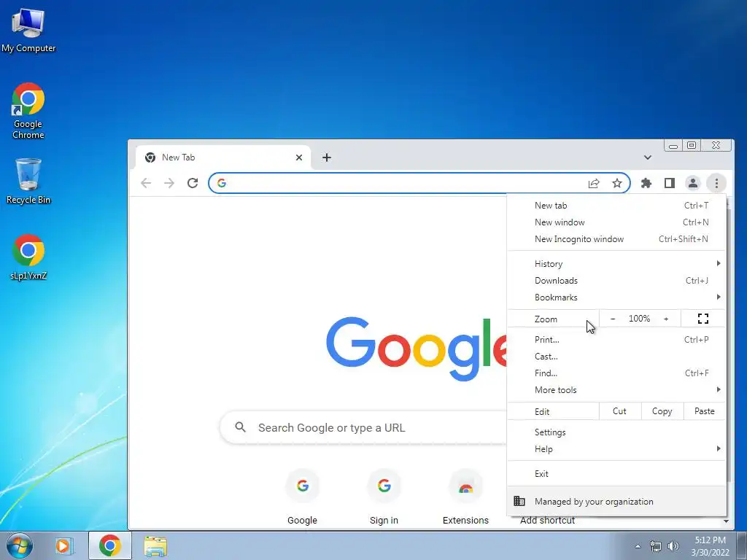The image size is (747, 560).
Task: Click the forward arrow navigation button
Action: [x=169, y=183]
